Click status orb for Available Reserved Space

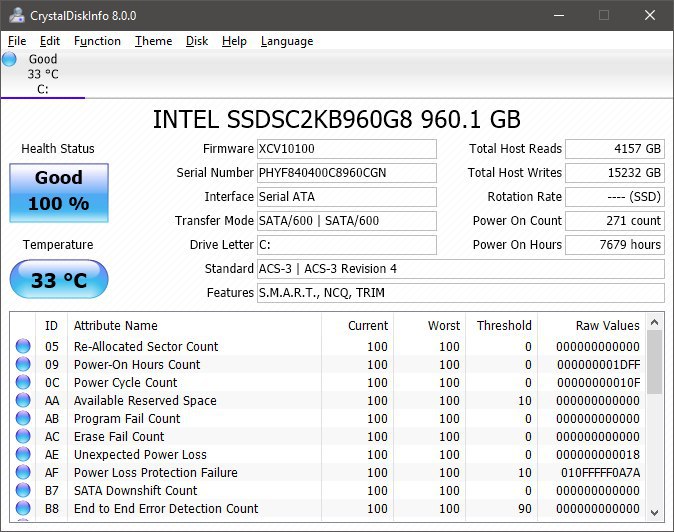pyautogui.click(x=23, y=400)
